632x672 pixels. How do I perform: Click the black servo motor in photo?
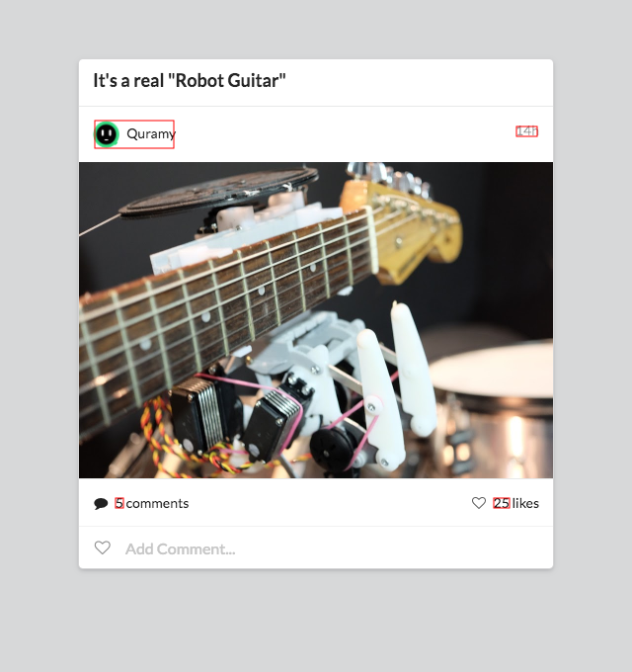(x=201, y=416)
